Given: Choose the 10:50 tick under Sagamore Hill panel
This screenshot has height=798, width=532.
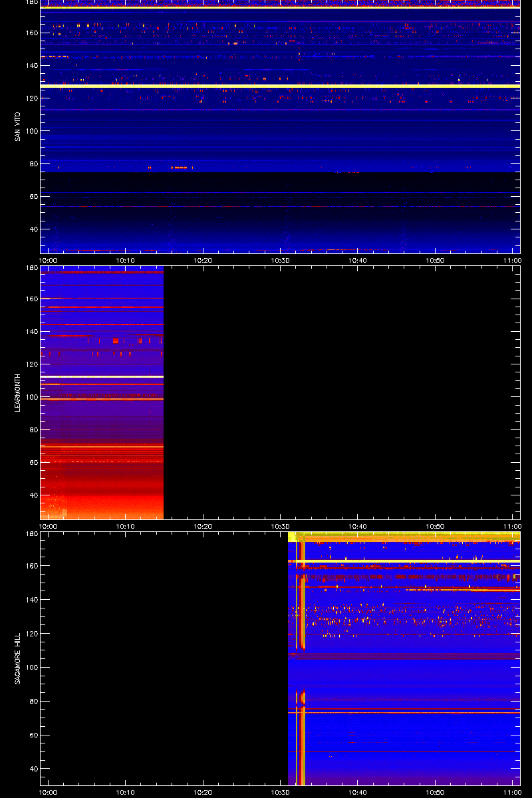Looking at the screenshot, I should point(435,793).
